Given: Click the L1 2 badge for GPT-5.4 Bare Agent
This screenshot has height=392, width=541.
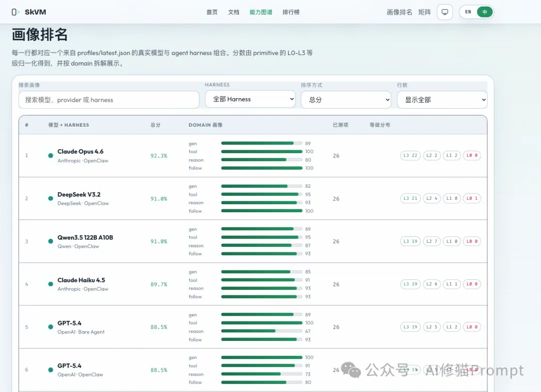Looking at the screenshot, I should (x=452, y=327).
